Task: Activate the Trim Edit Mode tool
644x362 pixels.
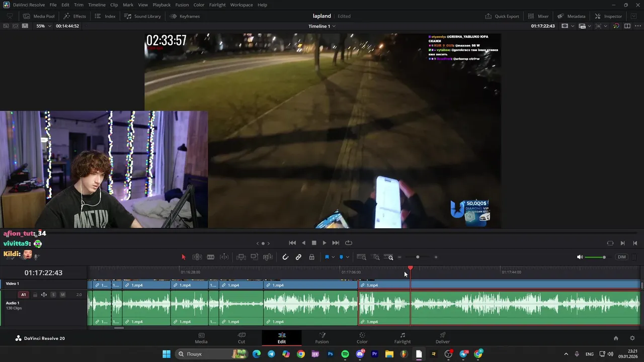Action: coord(197,257)
